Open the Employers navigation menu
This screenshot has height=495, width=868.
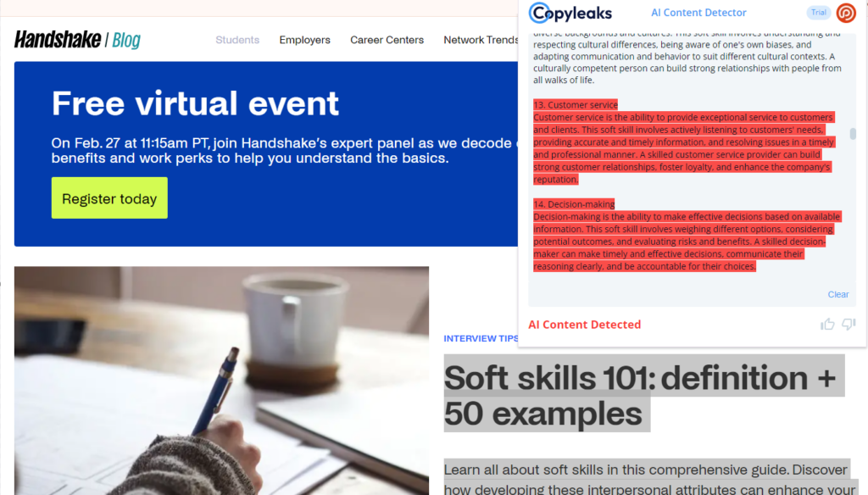click(x=304, y=40)
